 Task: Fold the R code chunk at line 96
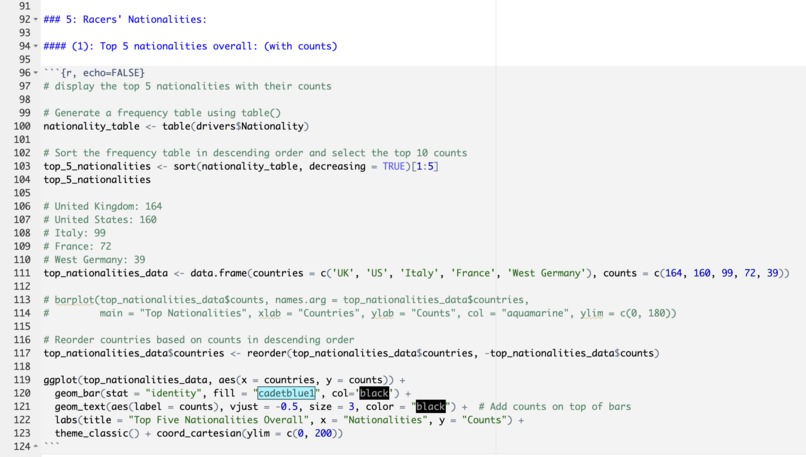(x=35, y=73)
